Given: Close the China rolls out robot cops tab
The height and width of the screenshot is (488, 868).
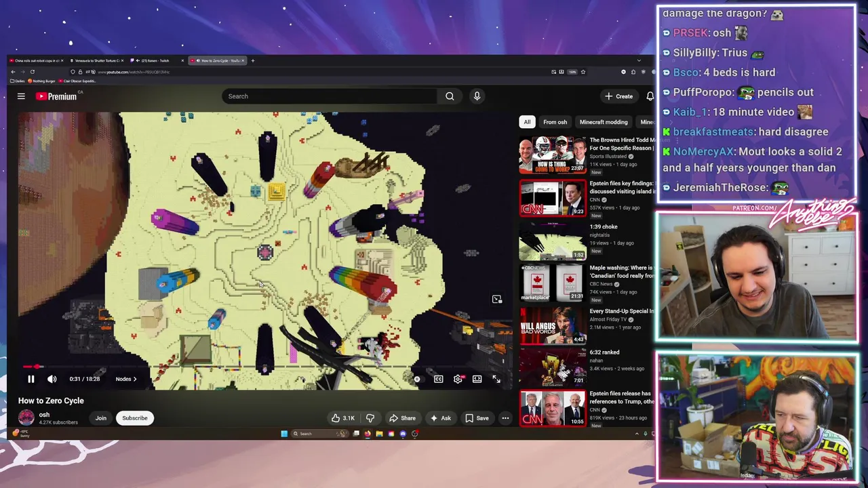Looking at the screenshot, I should click(x=62, y=60).
